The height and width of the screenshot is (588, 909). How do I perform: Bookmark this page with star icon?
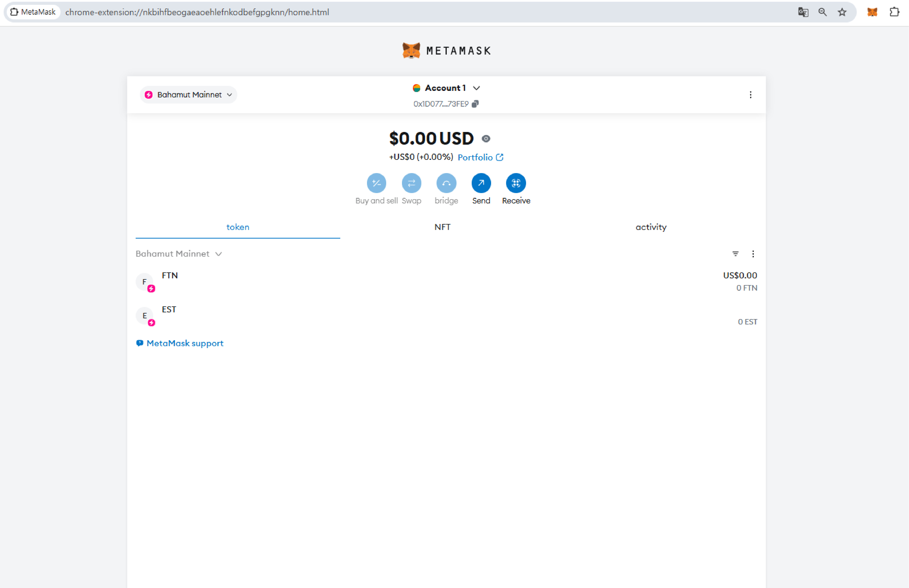tap(842, 12)
